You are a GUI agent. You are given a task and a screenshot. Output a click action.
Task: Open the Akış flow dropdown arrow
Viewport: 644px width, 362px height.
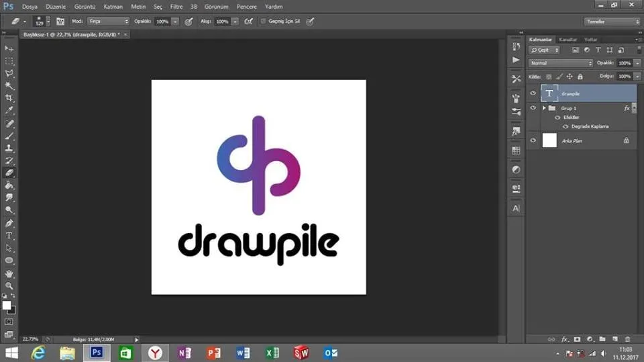[x=235, y=21]
